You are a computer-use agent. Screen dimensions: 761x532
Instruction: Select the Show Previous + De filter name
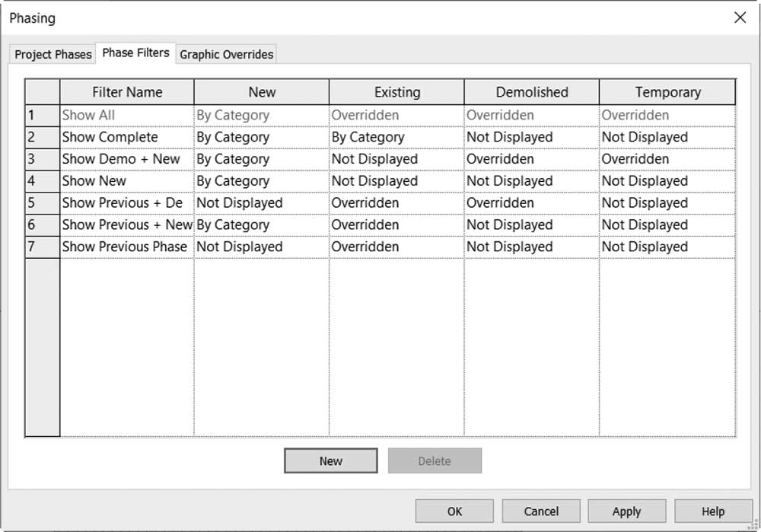(127, 203)
